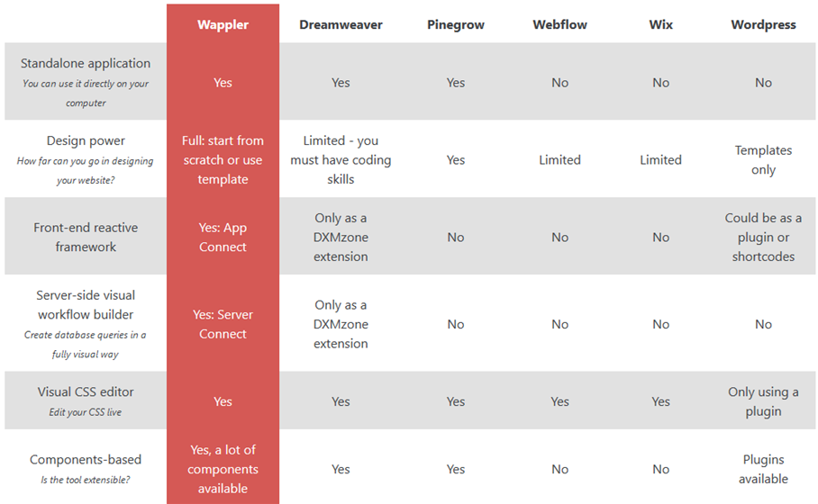Click the Wordpress column header
The height and width of the screenshot is (504, 818).
763,24
